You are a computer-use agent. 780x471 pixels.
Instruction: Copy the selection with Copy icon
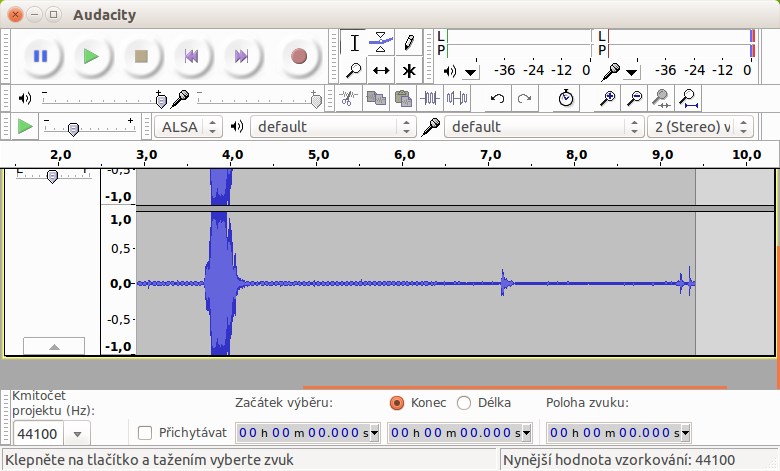click(376, 98)
